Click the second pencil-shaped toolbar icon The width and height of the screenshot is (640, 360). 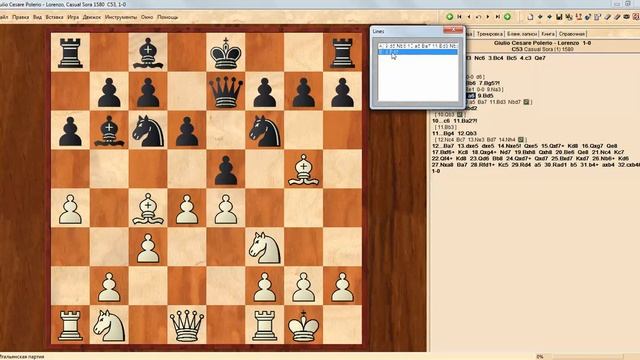pos(617,17)
